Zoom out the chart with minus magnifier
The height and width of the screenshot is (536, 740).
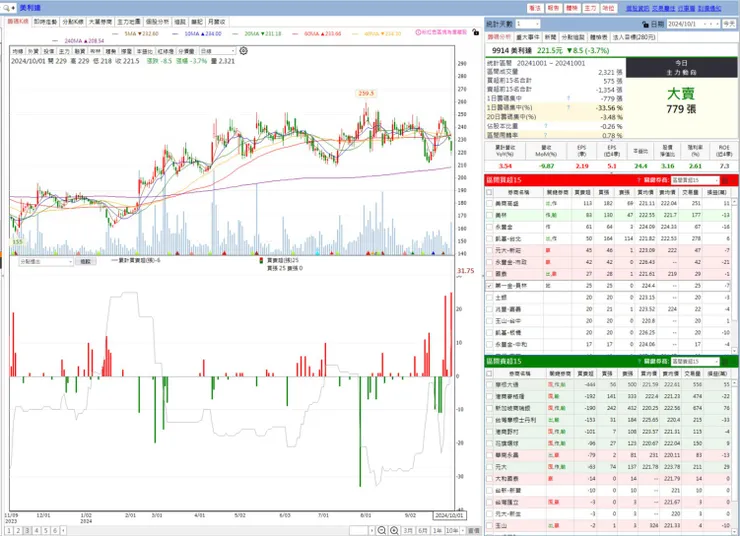382,531
